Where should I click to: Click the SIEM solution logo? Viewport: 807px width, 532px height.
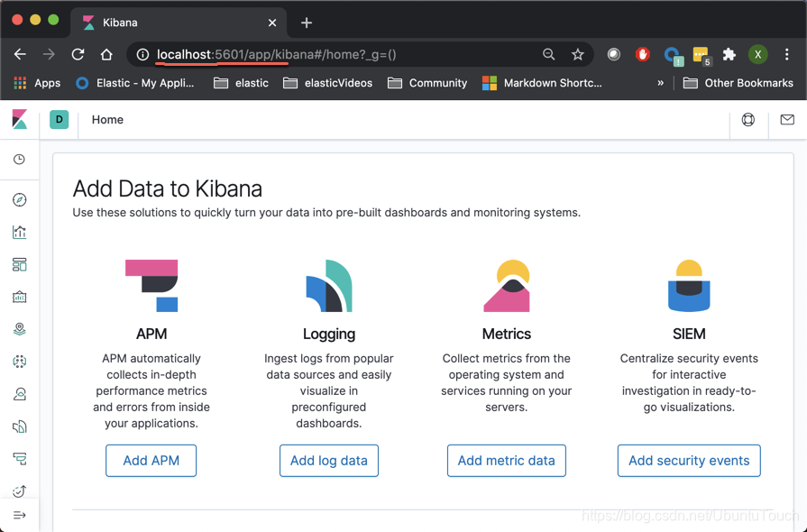point(689,286)
